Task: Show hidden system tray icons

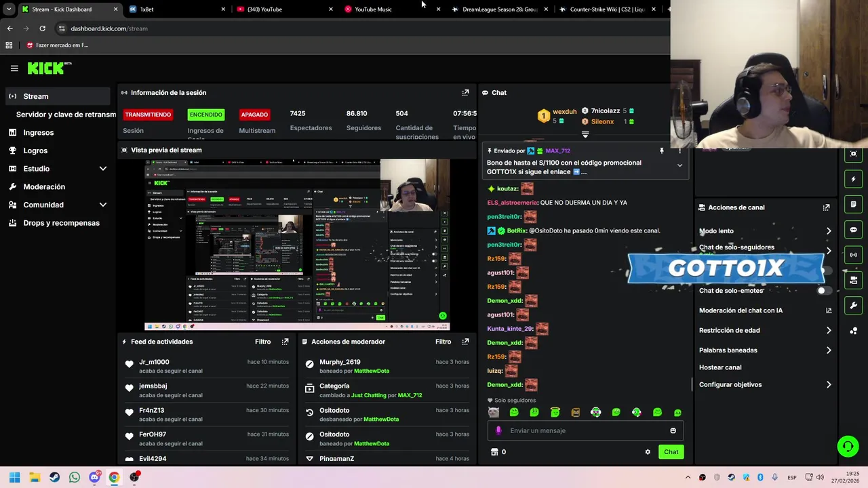Action: (x=688, y=477)
